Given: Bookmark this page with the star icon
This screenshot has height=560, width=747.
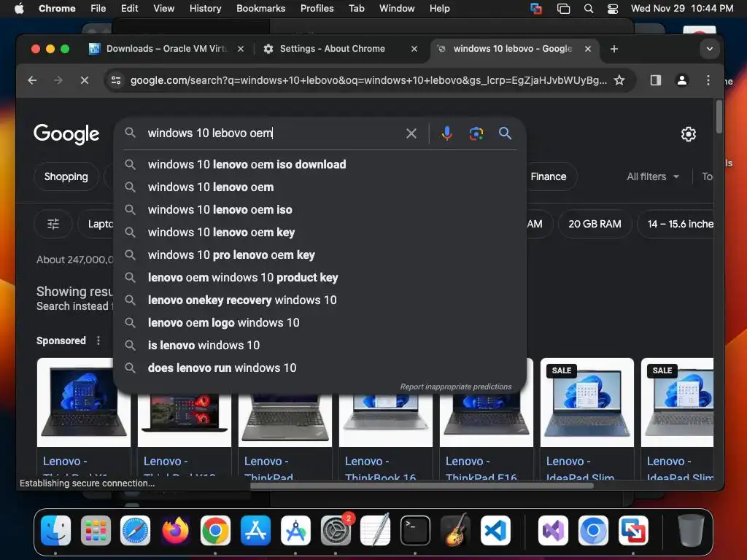Looking at the screenshot, I should click(x=619, y=80).
